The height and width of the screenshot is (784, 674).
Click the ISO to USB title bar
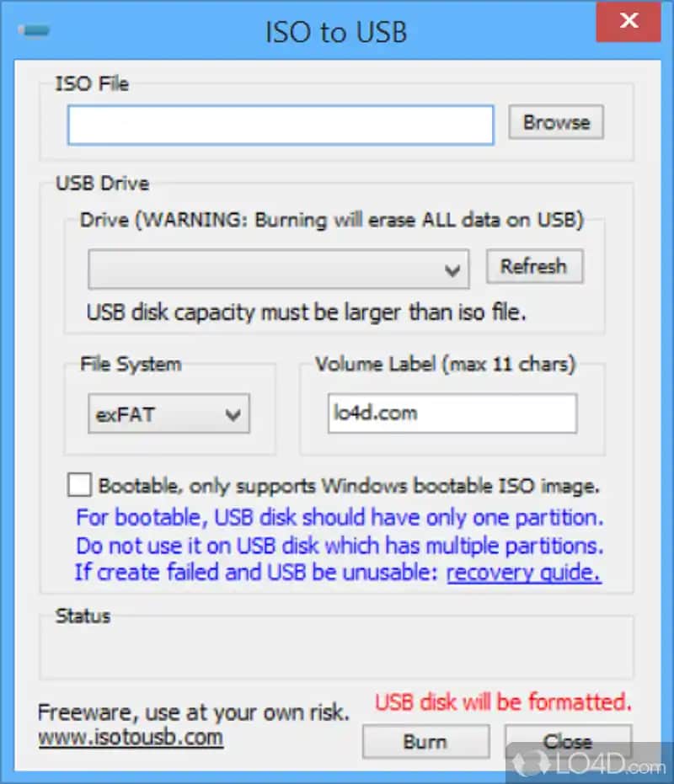click(336, 32)
